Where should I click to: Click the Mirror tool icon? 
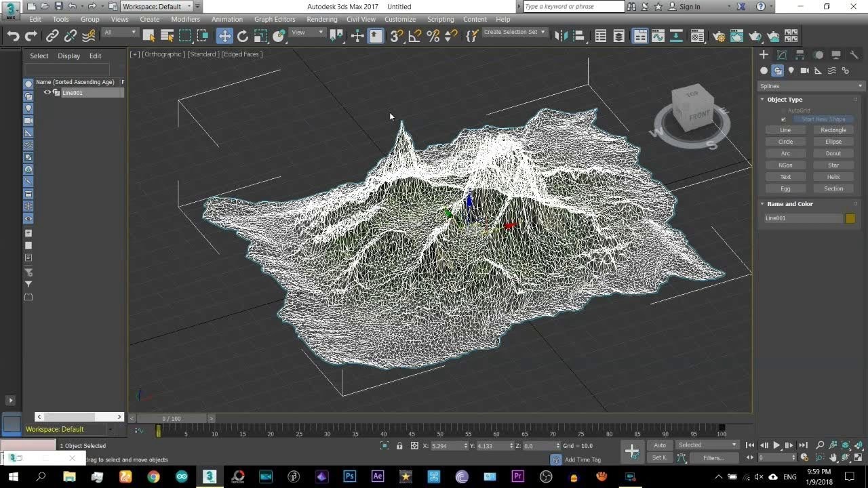559,36
